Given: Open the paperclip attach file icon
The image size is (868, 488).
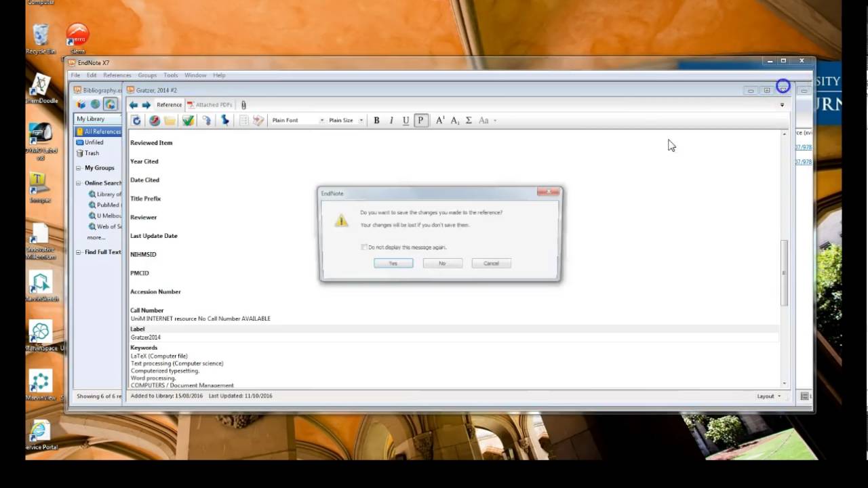Looking at the screenshot, I should [x=243, y=105].
